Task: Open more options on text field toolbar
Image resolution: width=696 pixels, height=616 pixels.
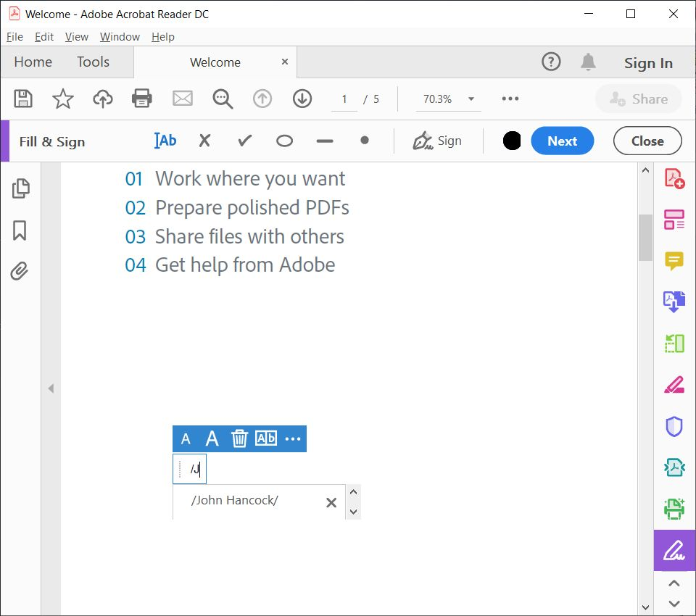Action: pos(293,438)
